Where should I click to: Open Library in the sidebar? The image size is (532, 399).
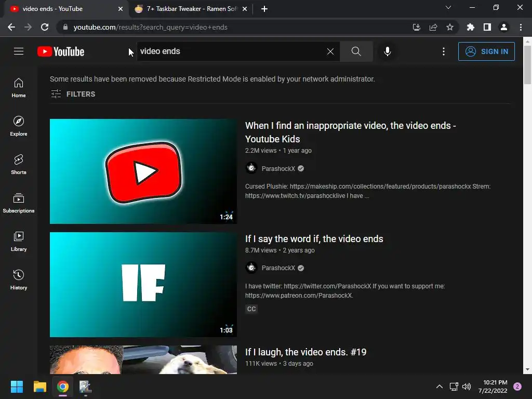19,241
